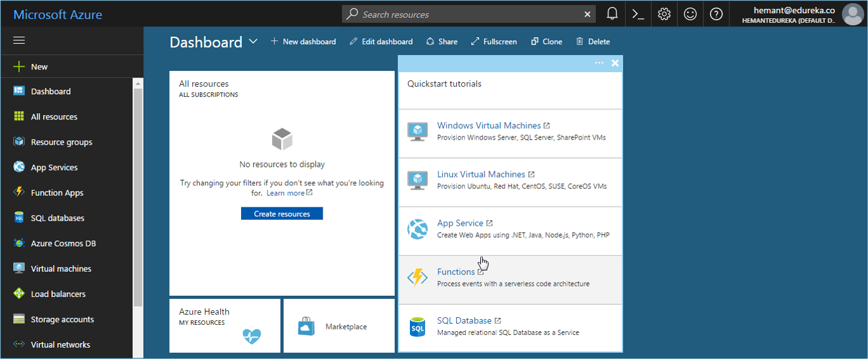Click the Storage accounts icon
The width and height of the screenshot is (868, 359).
click(19, 319)
